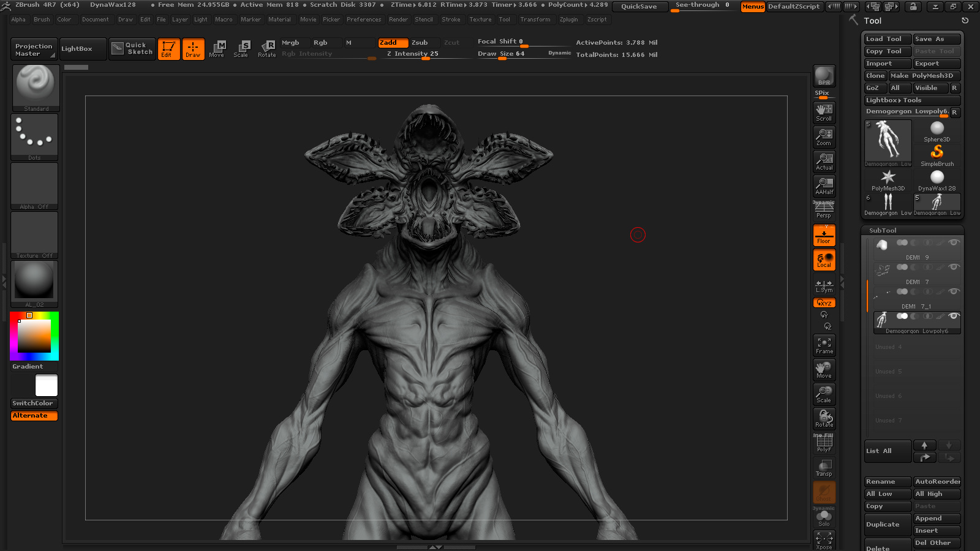Open the Alpha Off selector
Image resolution: width=980 pixels, height=551 pixels.
click(x=34, y=187)
